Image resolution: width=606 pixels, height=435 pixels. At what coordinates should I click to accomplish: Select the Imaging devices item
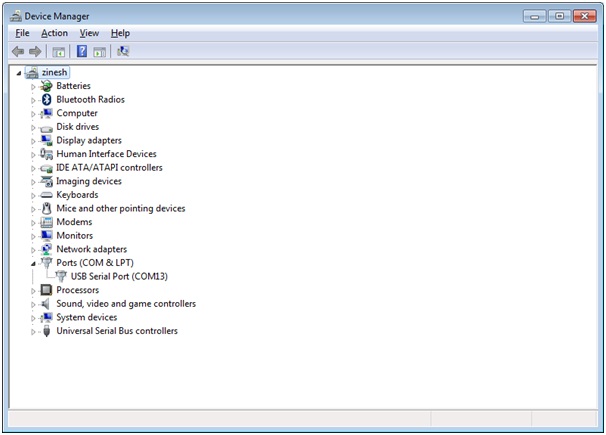tap(89, 181)
